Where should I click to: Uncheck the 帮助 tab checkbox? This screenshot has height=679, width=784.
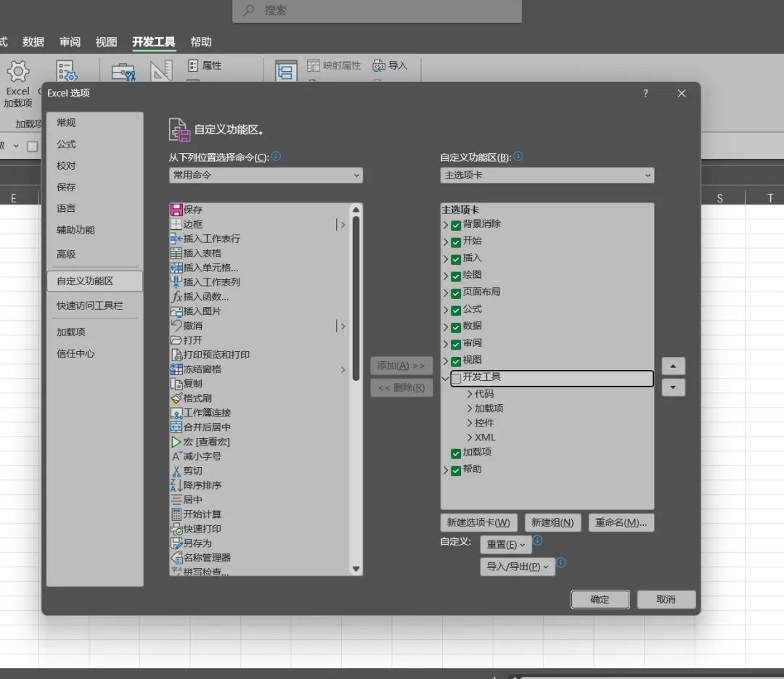455,470
